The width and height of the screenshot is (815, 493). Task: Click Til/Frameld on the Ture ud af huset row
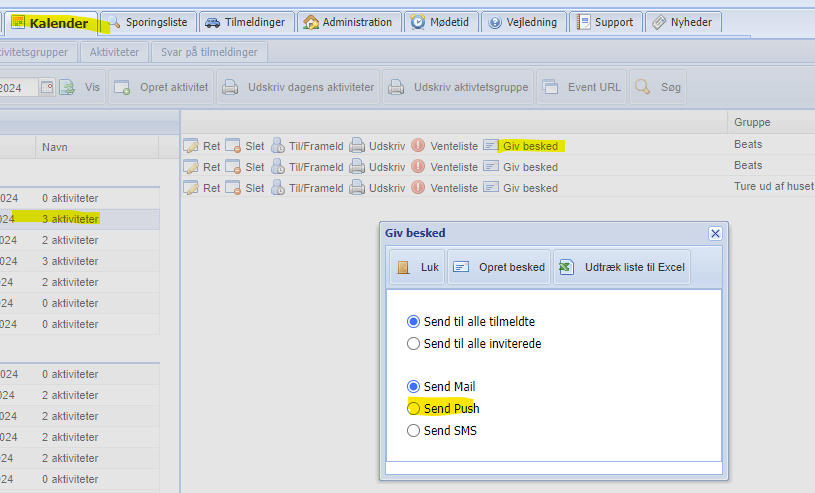[x=307, y=188]
